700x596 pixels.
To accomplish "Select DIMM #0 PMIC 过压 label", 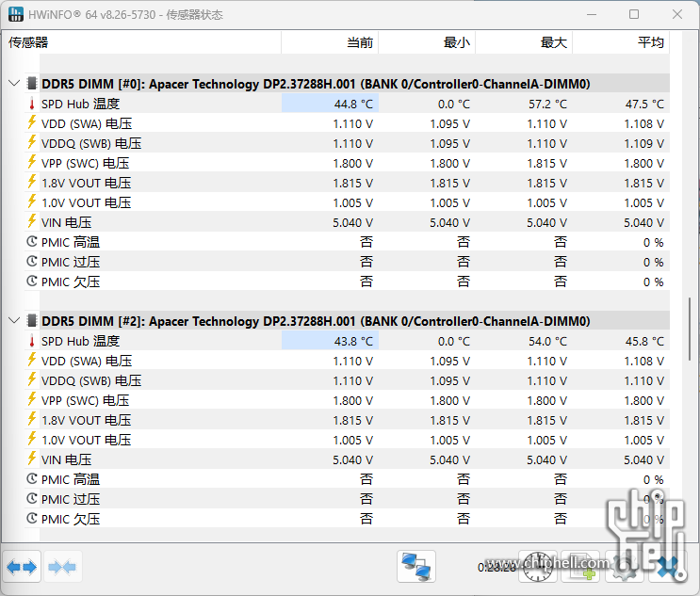I will coord(71,263).
